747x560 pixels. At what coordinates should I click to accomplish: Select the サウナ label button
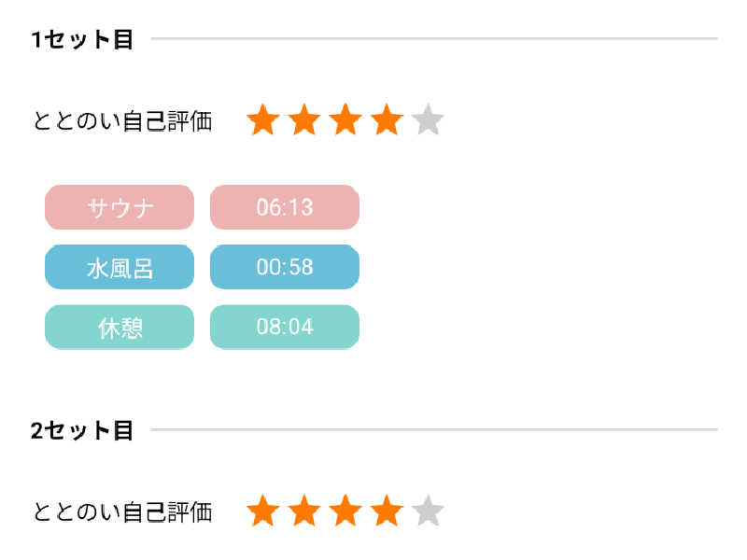tap(120, 207)
